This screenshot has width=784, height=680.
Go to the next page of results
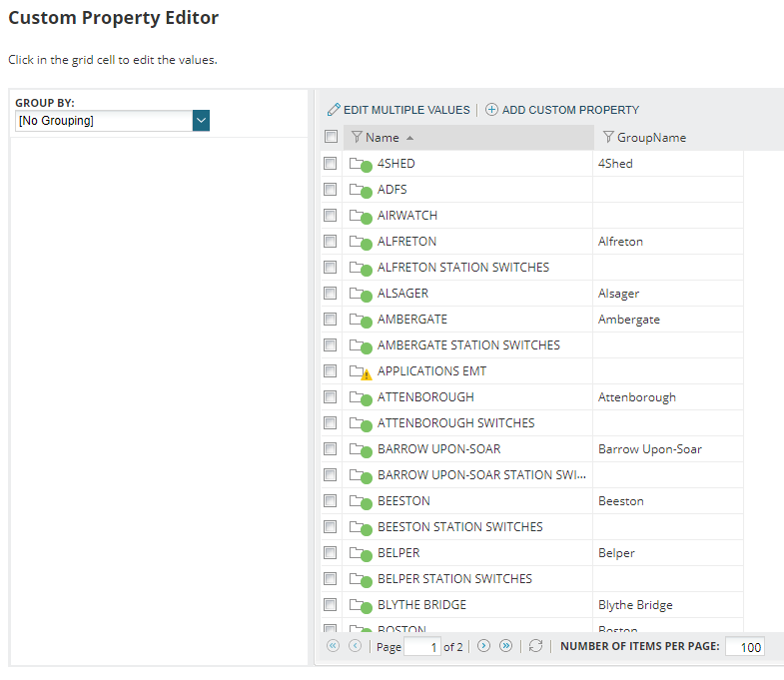pyautogui.click(x=483, y=645)
